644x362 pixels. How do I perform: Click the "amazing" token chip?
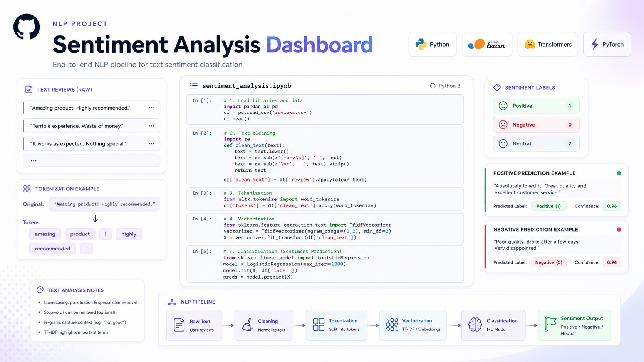[45, 234]
